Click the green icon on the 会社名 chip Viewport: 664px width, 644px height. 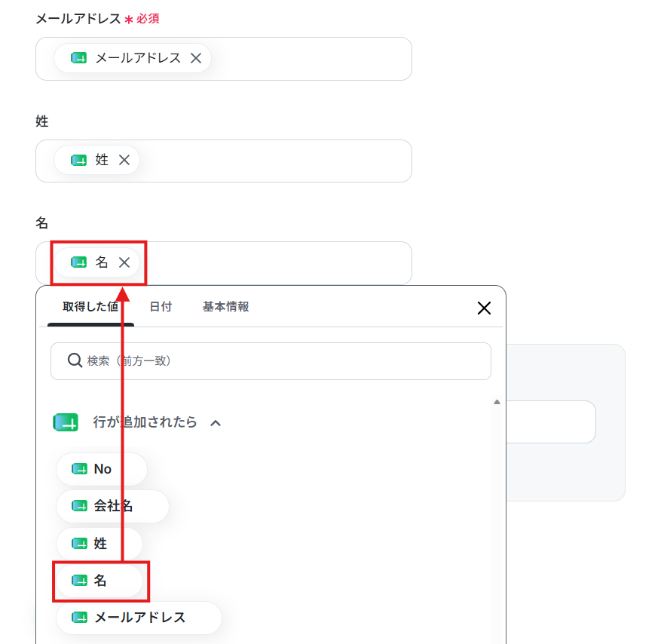[80, 506]
